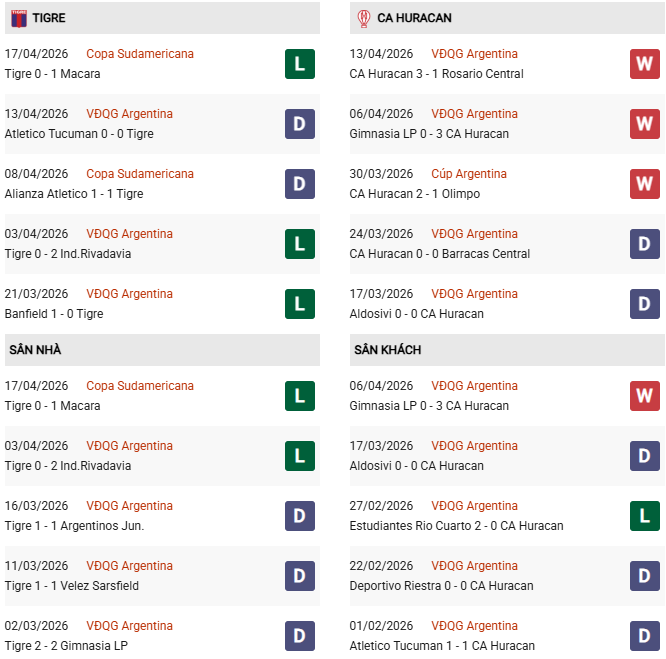Viewport: 666px width, 659px height.
Task: Click the CA Huracan team crest icon
Action: 363,18
